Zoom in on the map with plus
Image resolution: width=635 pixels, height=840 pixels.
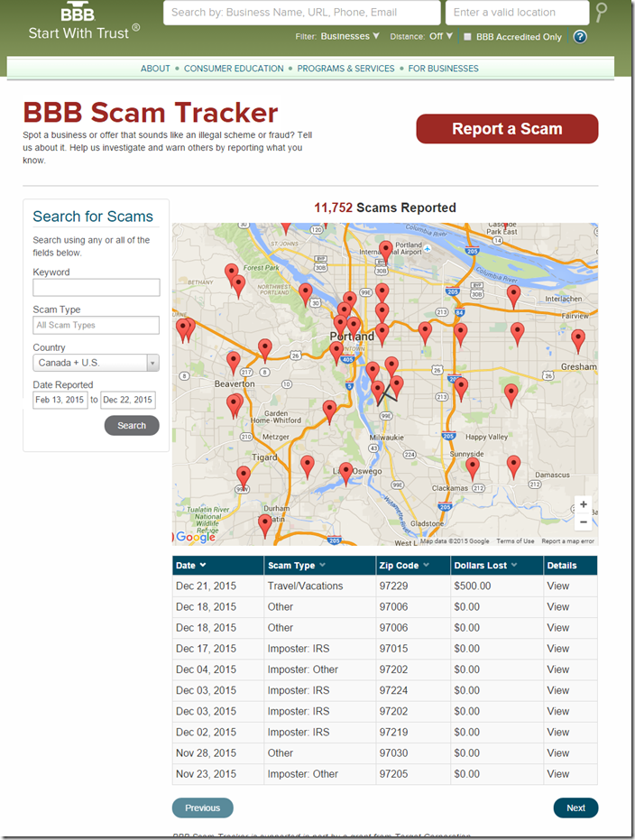pyautogui.click(x=584, y=504)
